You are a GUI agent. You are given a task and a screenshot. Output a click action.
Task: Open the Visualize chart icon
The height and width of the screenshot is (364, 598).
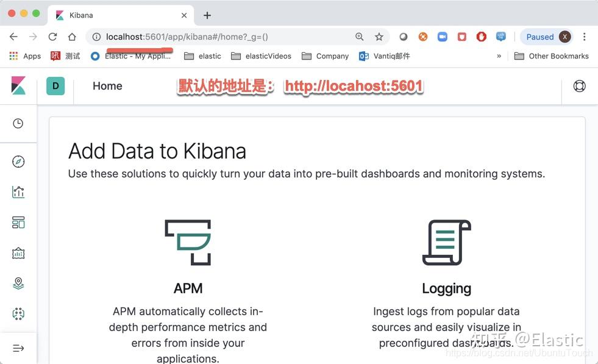18,192
